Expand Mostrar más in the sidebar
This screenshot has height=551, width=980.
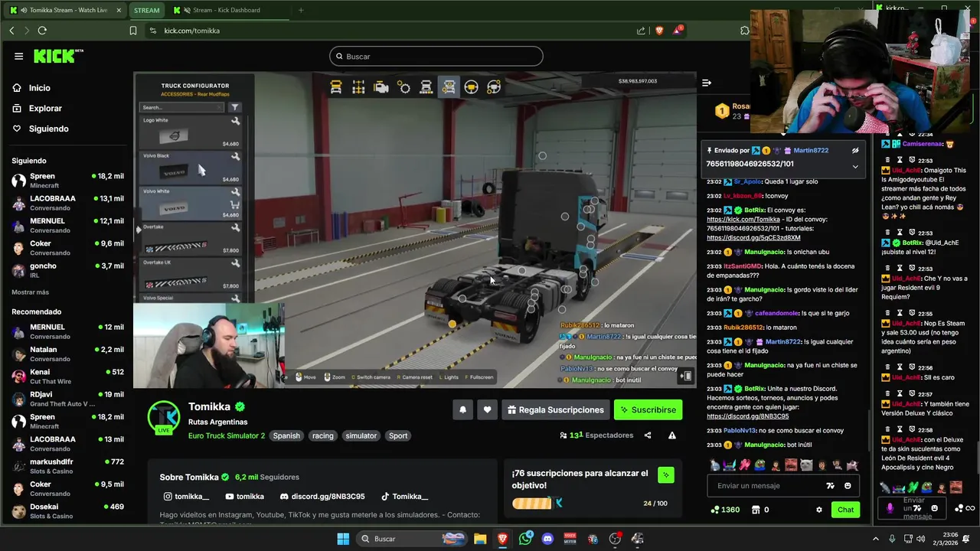pyautogui.click(x=30, y=292)
